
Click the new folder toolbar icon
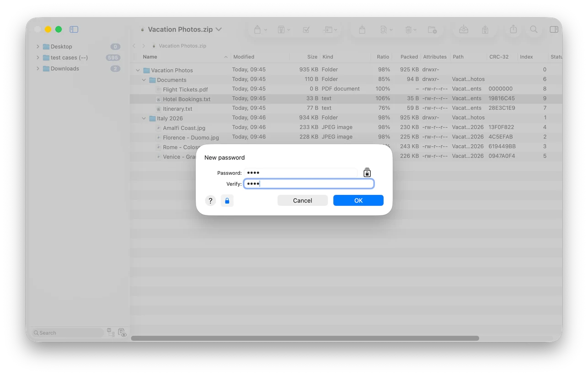point(432,30)
